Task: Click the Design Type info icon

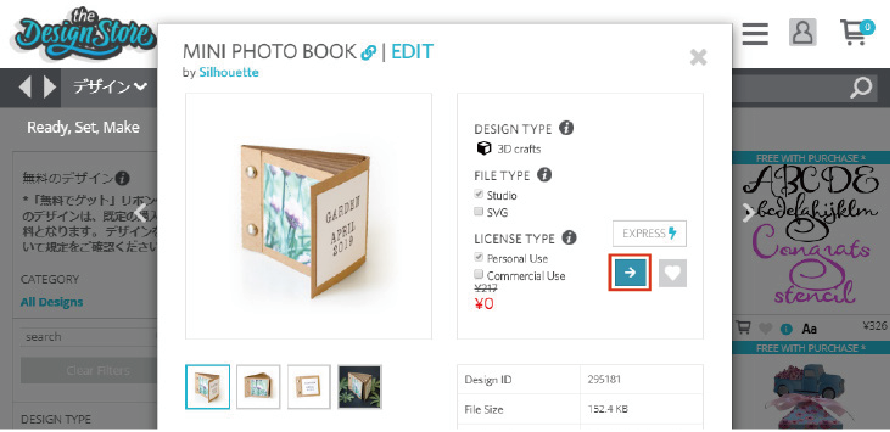Action: [x=566, y=129]
